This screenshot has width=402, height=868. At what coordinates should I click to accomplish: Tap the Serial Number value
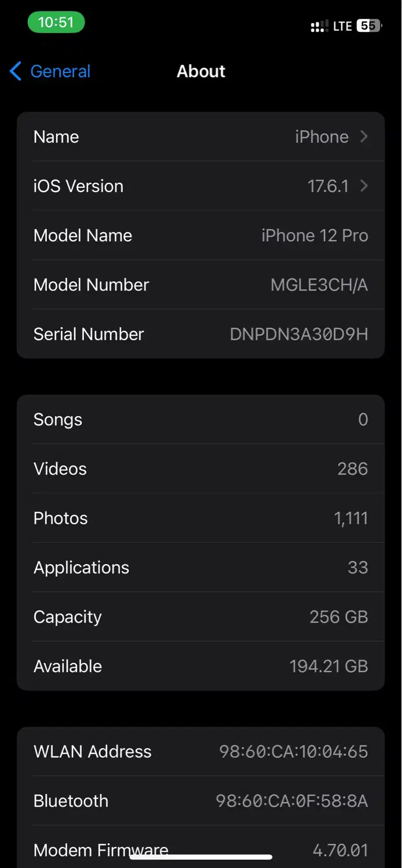[298, 334]
